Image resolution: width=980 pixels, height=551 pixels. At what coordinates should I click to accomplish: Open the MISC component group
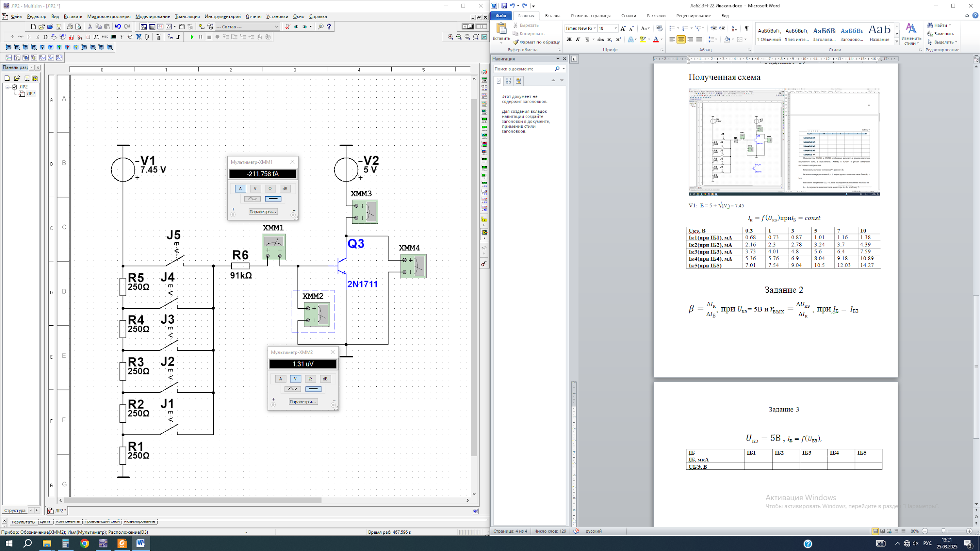(105, 37)
